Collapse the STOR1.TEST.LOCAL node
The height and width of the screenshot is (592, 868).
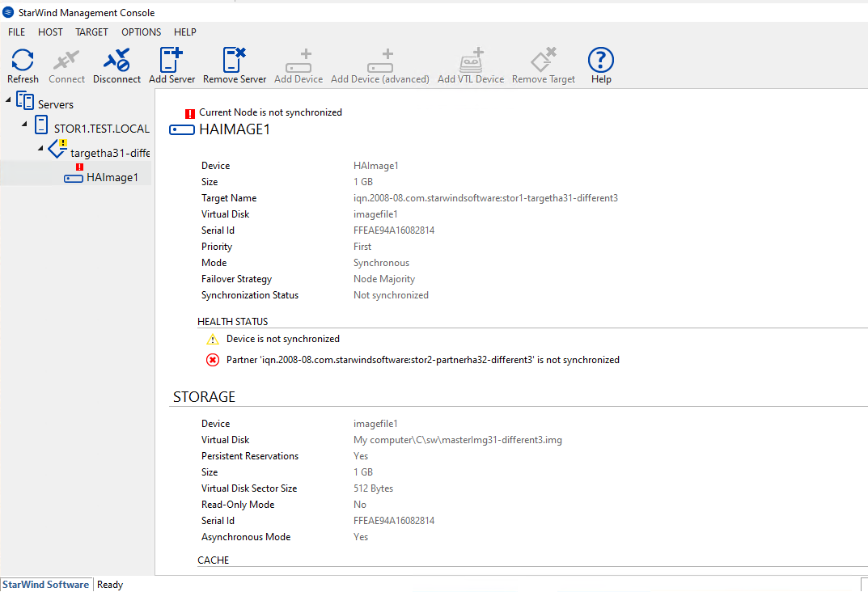pyautogui.click(x=24, y=125)
